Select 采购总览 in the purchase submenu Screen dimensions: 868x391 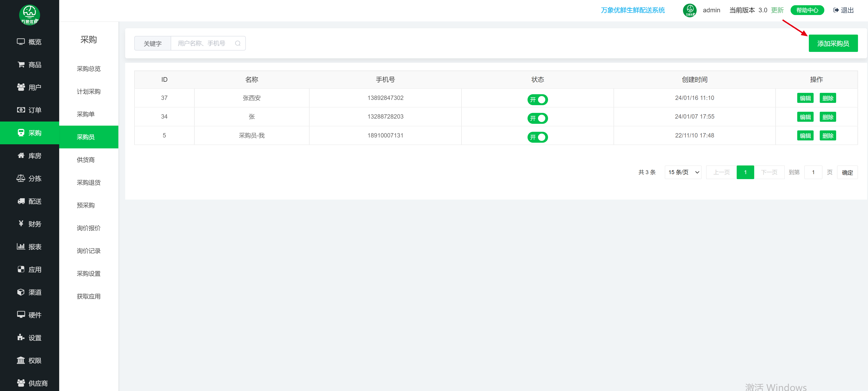[88, 69]
